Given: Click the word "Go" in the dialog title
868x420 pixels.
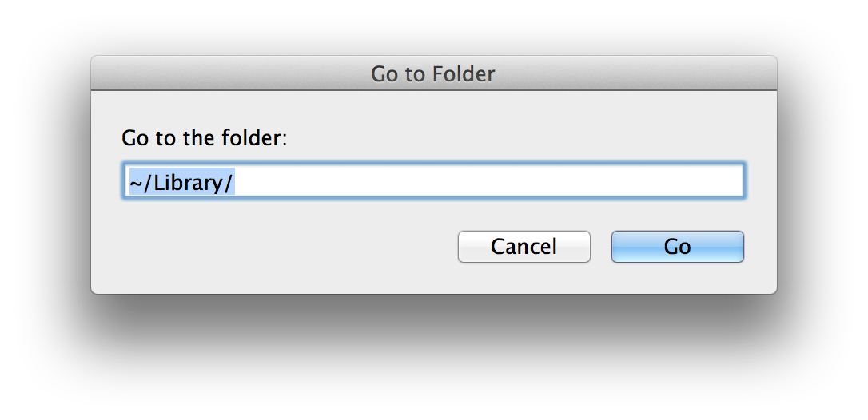Looking at the screenshot, I should pos(384,74).
